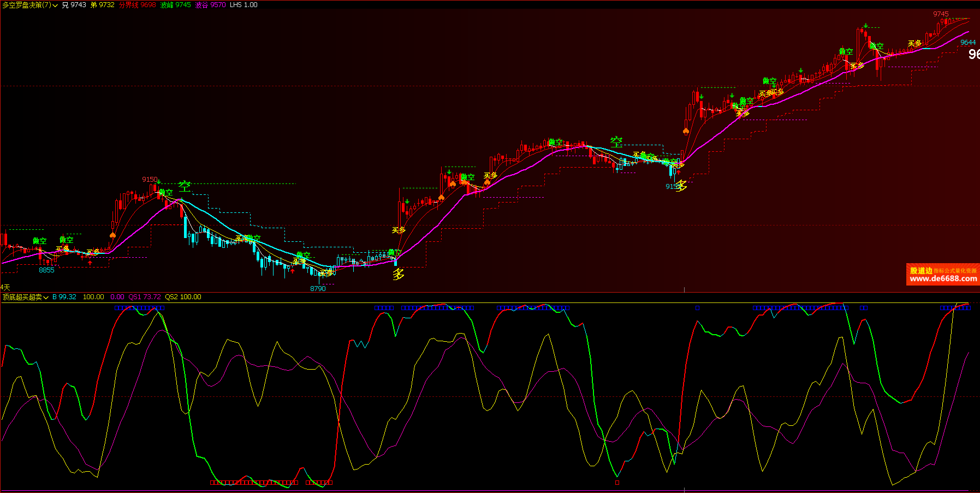Image resolution: width=980 pixels, height=493 pixels.
Task: Click the 9644 cyan price label
Action: 967,43
